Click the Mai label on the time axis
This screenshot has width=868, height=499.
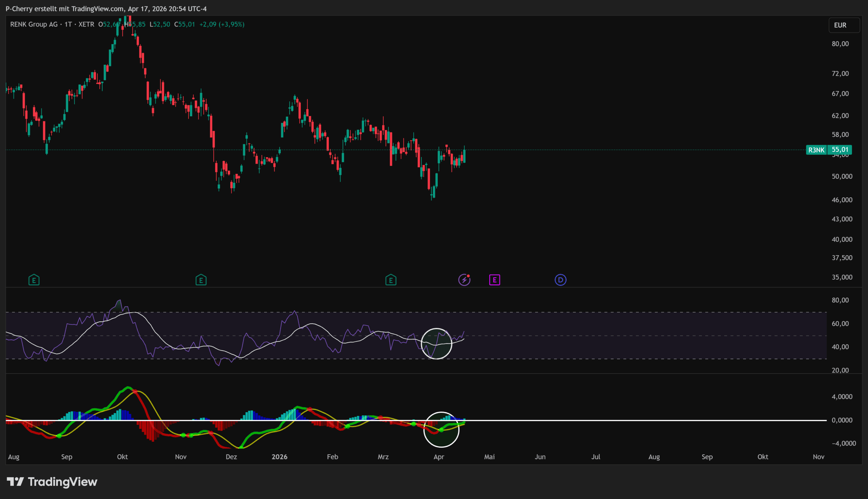click(489, 457)
